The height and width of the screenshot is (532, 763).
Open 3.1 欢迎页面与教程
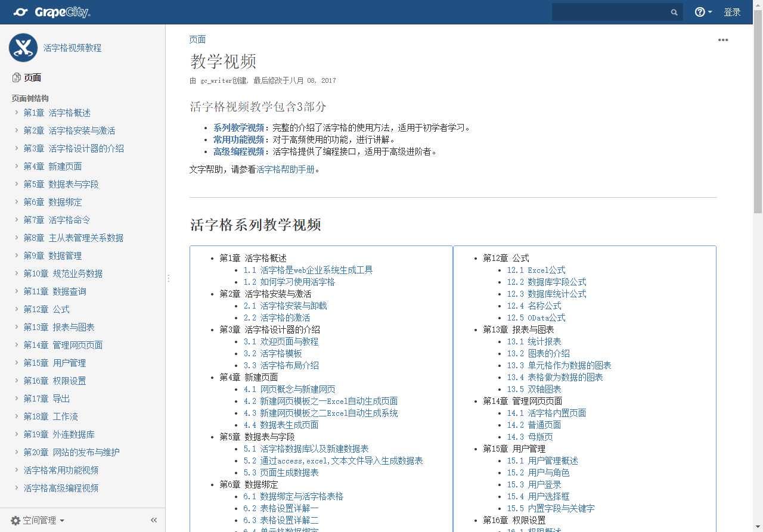[x=281, y=341]
